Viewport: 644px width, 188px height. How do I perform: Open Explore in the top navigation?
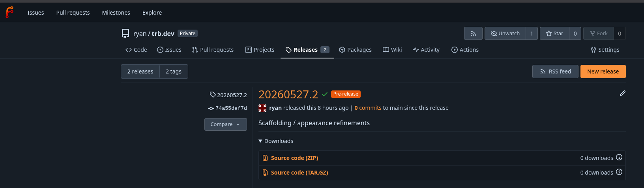152,13
